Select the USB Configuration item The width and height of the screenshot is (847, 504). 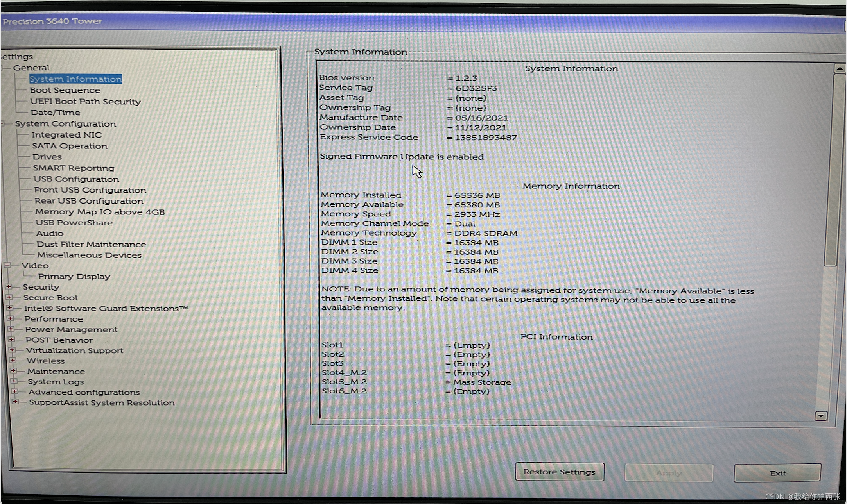pyautogui.click(x=76, y=179)
